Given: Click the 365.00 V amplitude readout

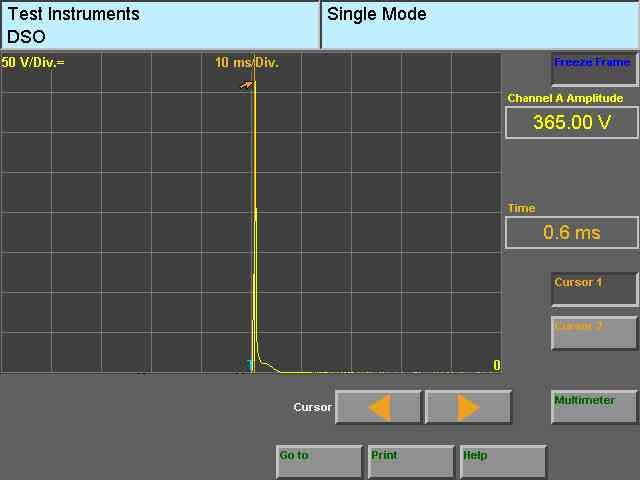Looking at the screenshot, I should coord(571,123).
